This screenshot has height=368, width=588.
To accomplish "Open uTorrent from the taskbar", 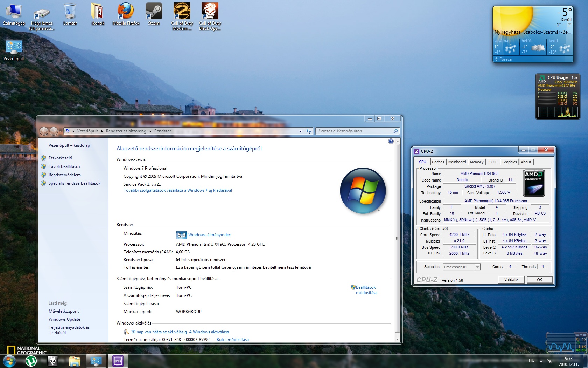I will 31,361.
